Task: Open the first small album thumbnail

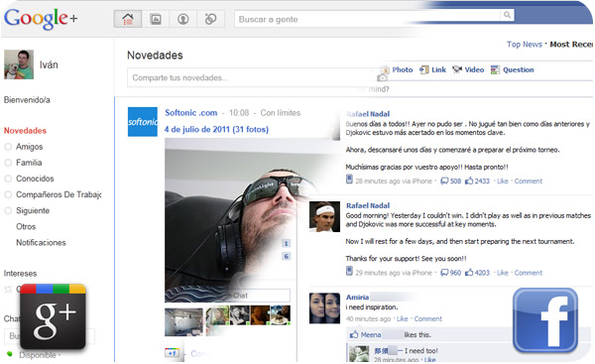Action: (183, 322)
